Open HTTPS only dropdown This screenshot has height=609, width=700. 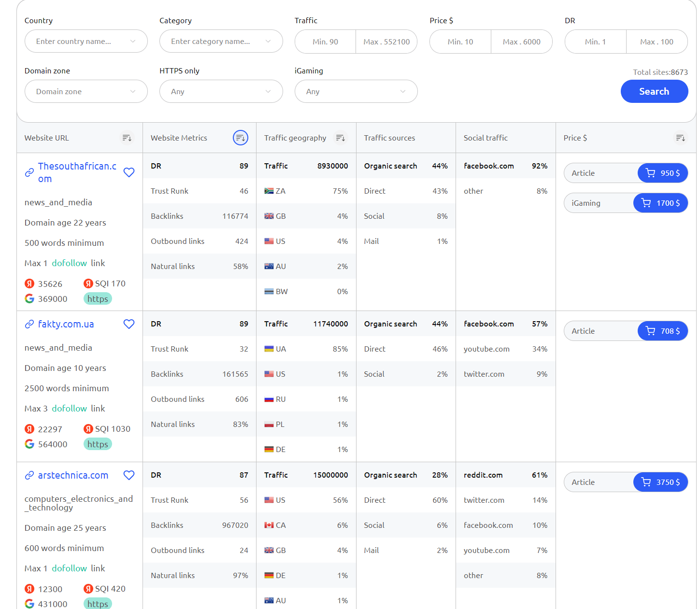click(221, 91)
